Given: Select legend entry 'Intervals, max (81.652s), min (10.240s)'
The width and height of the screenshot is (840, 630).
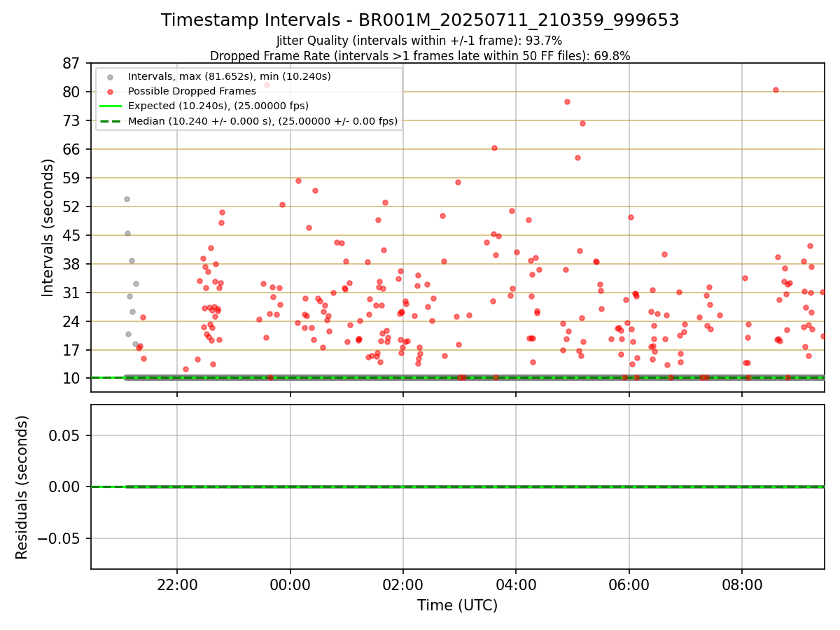Looking at the screenshot, I should (229, 76).
